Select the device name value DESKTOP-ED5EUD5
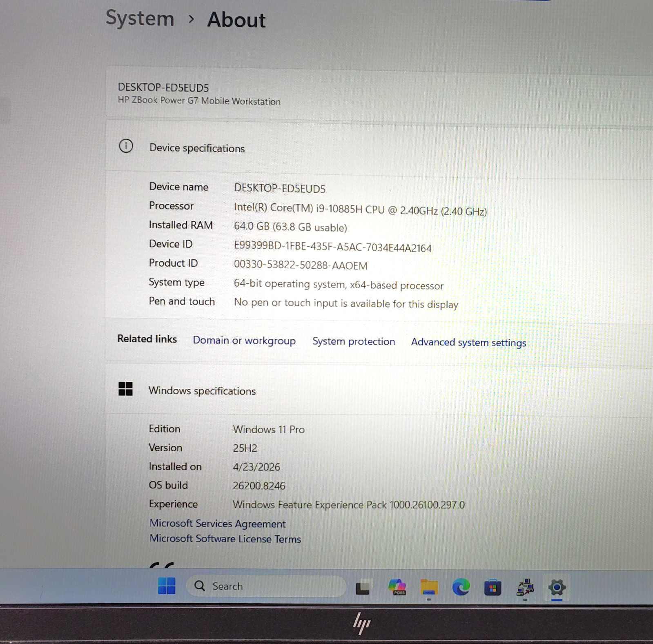 point(280,188)
